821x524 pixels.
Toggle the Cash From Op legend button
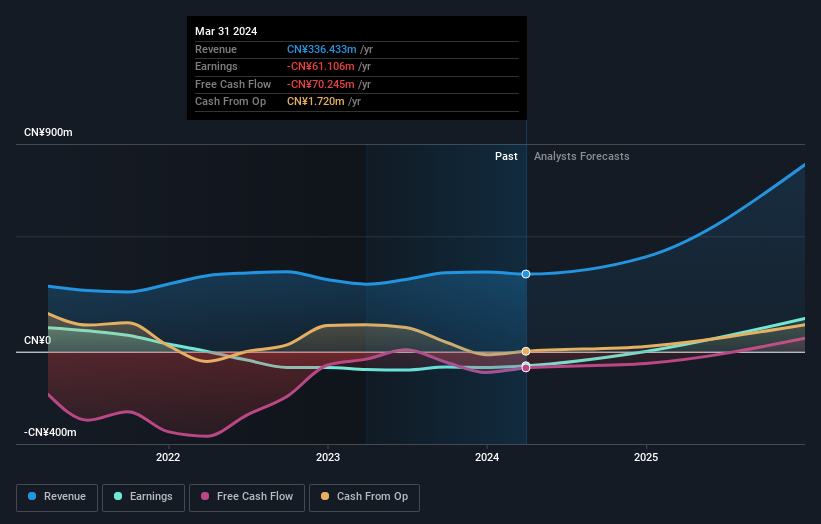click(364, 497)
